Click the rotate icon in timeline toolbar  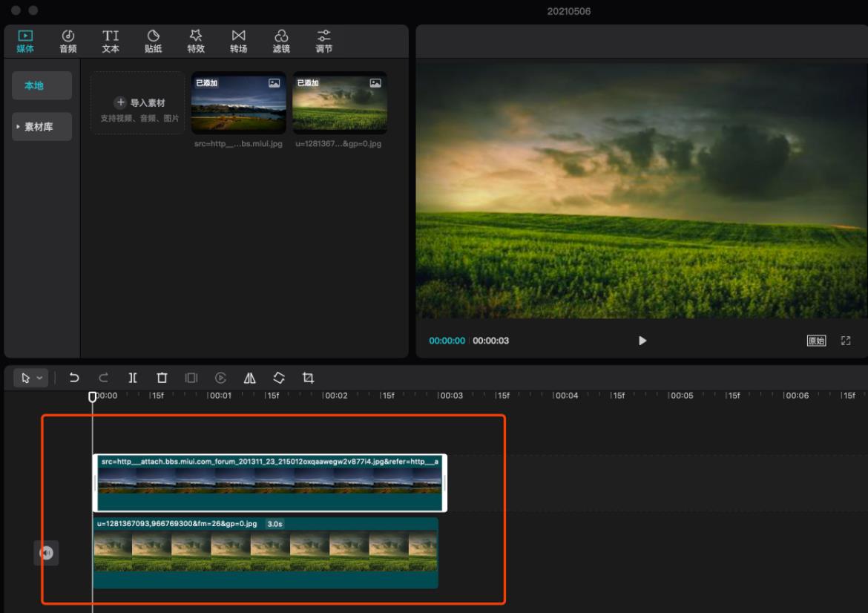[279, 378]
